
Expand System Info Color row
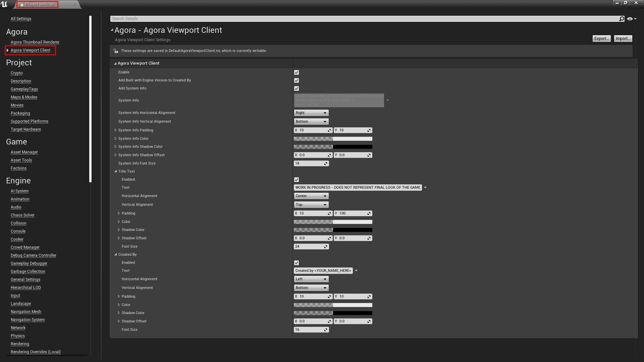(x=116, y=139)
